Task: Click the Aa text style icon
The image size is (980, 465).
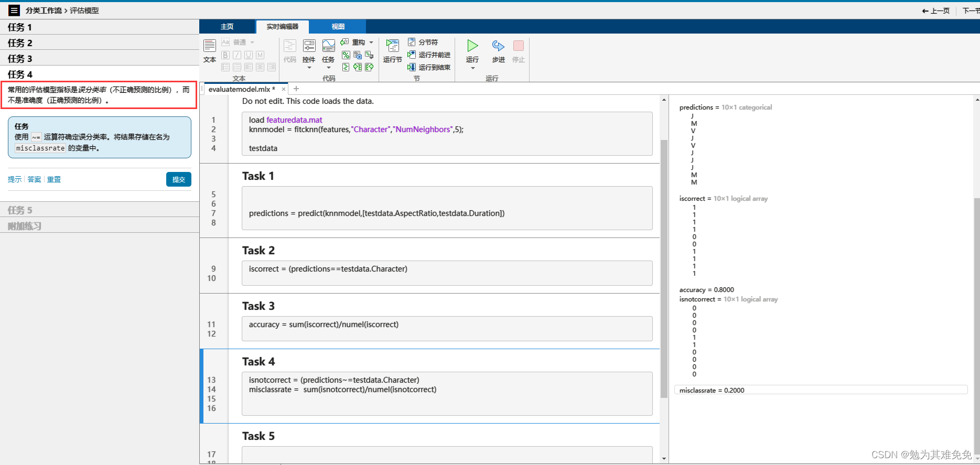Action: click(225, 42)
